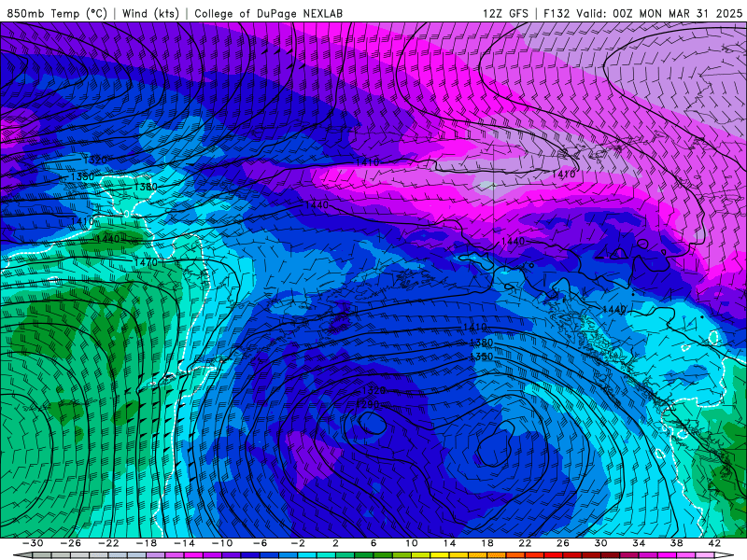Viewport: 747px width, 560px height.
Task: Click the '1470' height contour label
Action: point(146,262)
